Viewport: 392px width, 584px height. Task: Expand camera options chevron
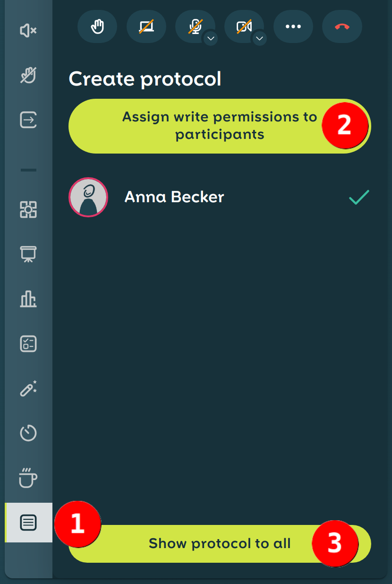click(259, 38)
